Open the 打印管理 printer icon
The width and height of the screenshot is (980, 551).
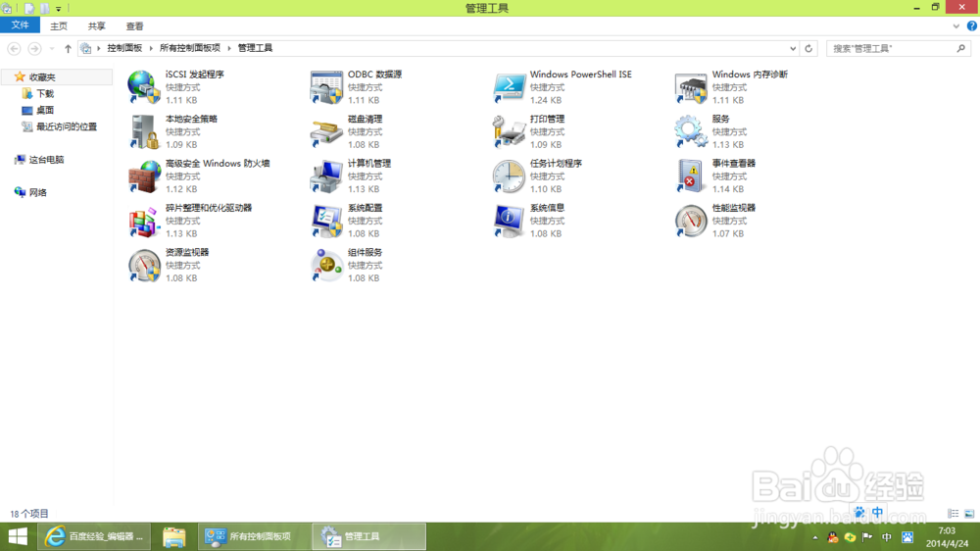tap(509, 131)
